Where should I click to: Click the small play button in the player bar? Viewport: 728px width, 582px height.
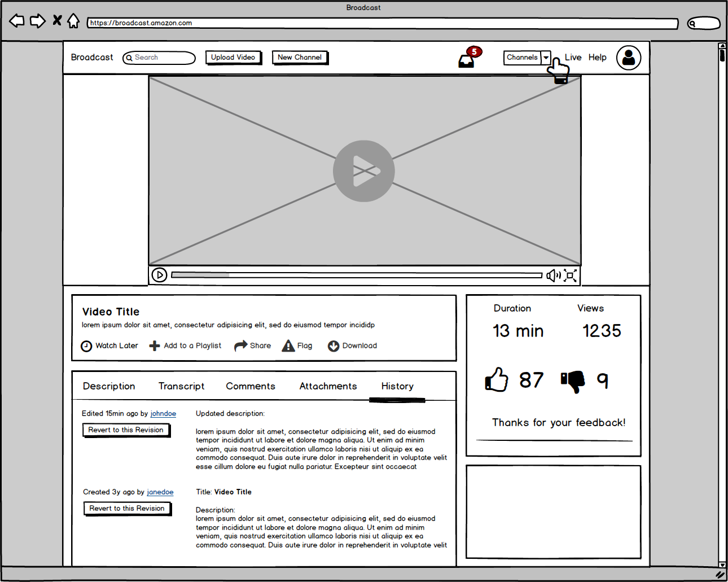pos(159,275)
